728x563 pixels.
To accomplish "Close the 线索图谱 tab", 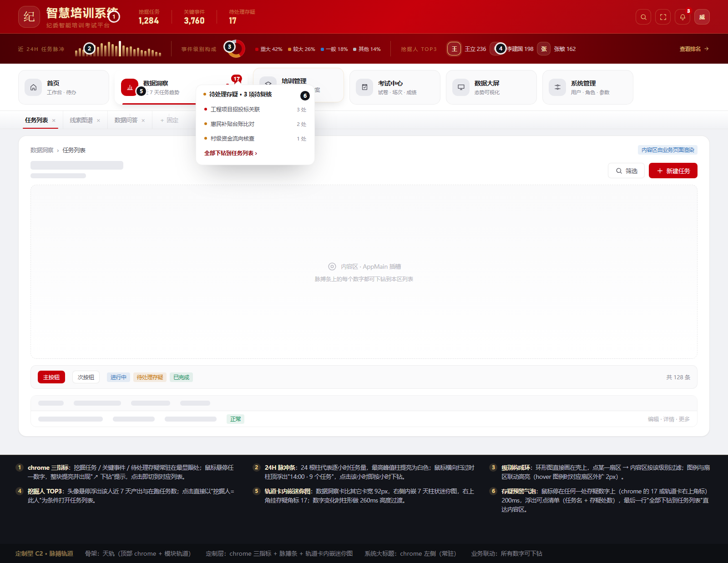I will 98,121.
